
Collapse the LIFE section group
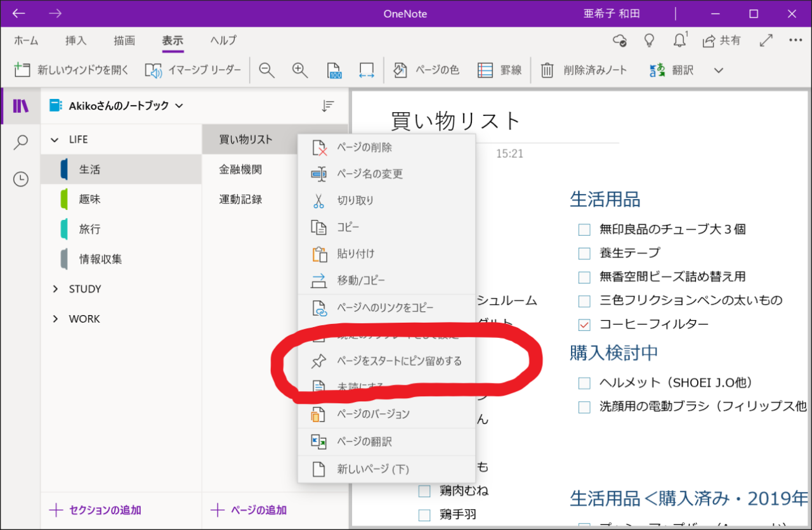click(56, 139)
